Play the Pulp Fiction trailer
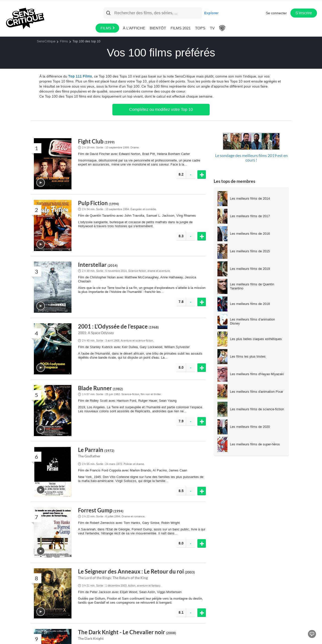This screenshot has height=644, width=322. point(41,244)
